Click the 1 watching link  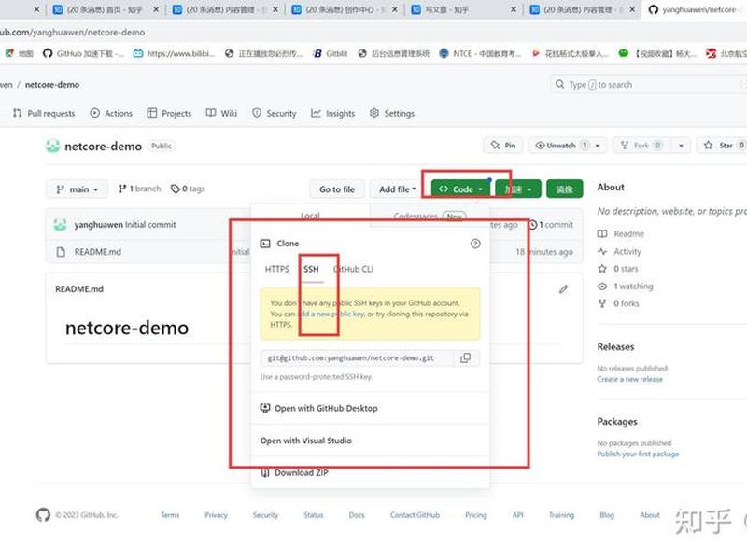tap(626, 287)
